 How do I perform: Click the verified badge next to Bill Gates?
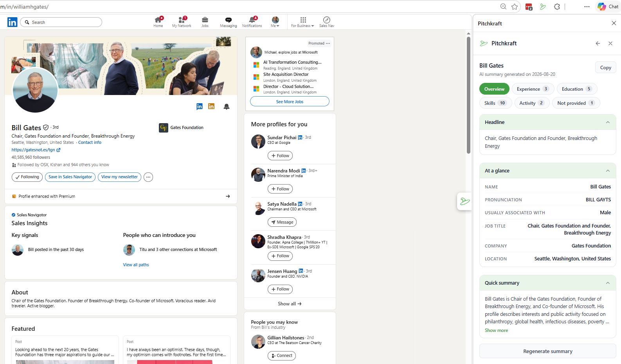tap(46, 127)
